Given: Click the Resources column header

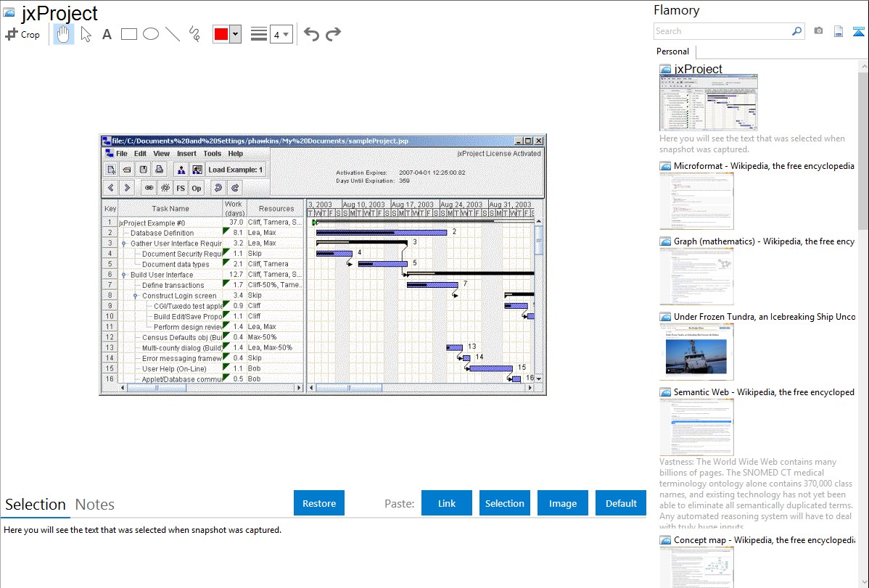Looking at the screenshot, I should (276, 208).
